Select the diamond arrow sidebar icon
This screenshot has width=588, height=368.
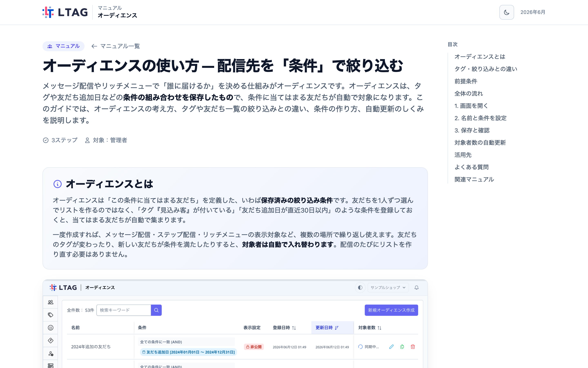click(51, 340)
